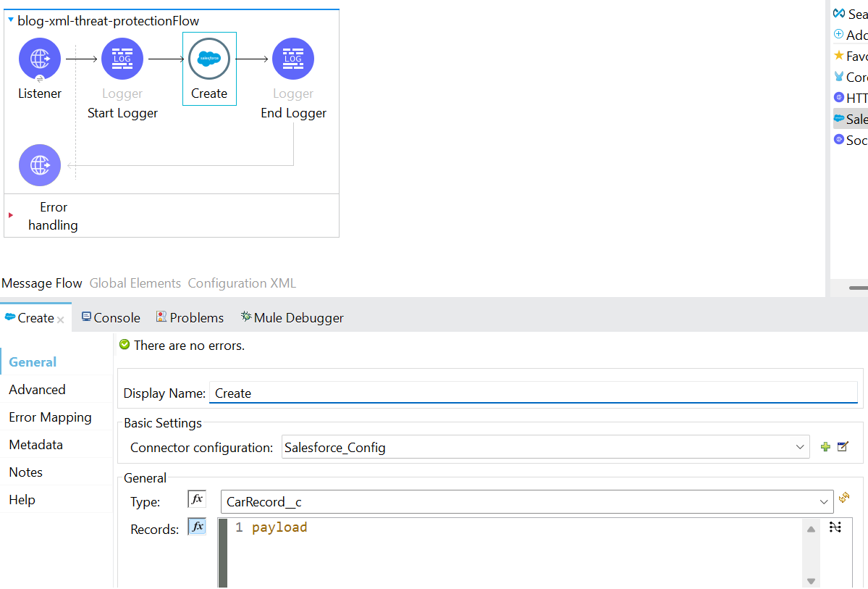The image size is (868, 589).
Task: Collapse the blog-xml-threat-protectionFlow with its triangle
Action: click(10, 20)
